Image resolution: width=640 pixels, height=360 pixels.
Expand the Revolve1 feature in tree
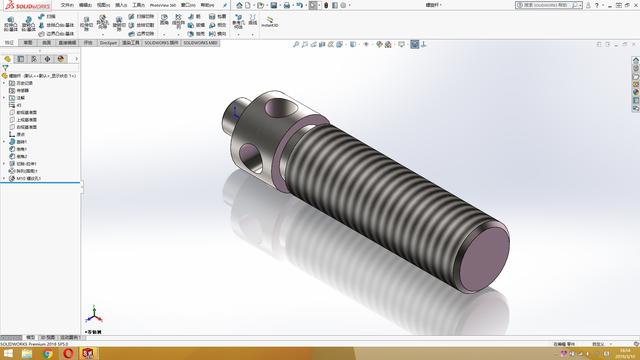[x=4, y=142]
